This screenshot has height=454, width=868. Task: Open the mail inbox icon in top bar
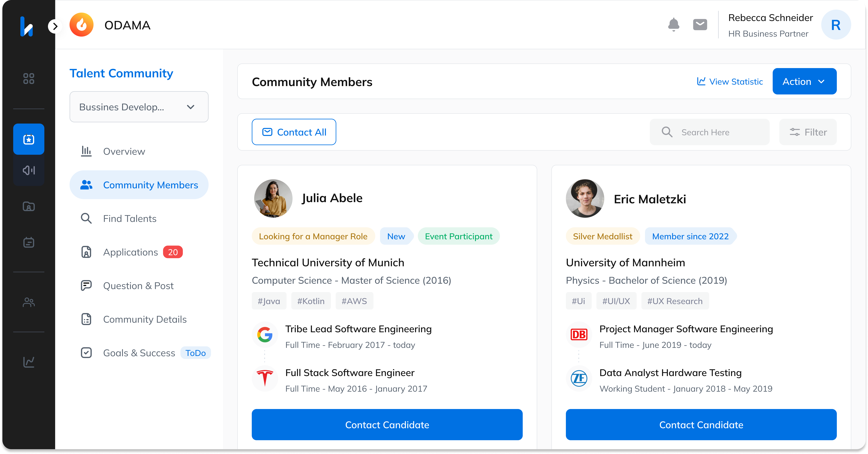pos(700,24)
